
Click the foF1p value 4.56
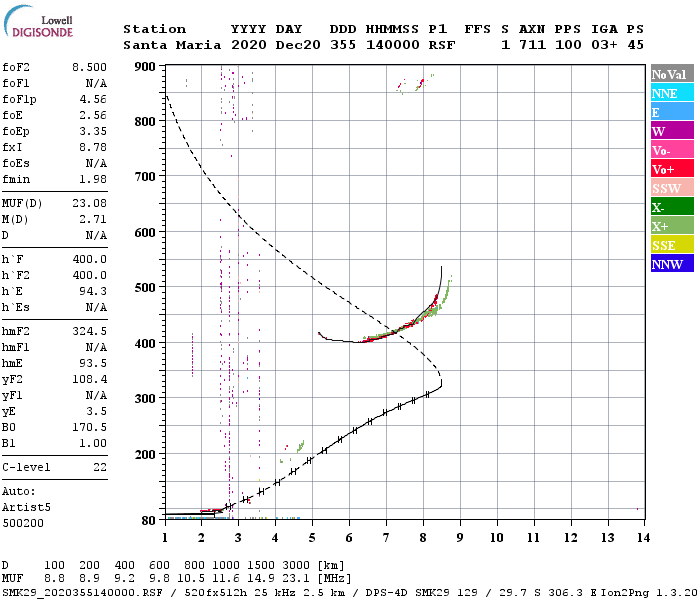coord(93,99)
